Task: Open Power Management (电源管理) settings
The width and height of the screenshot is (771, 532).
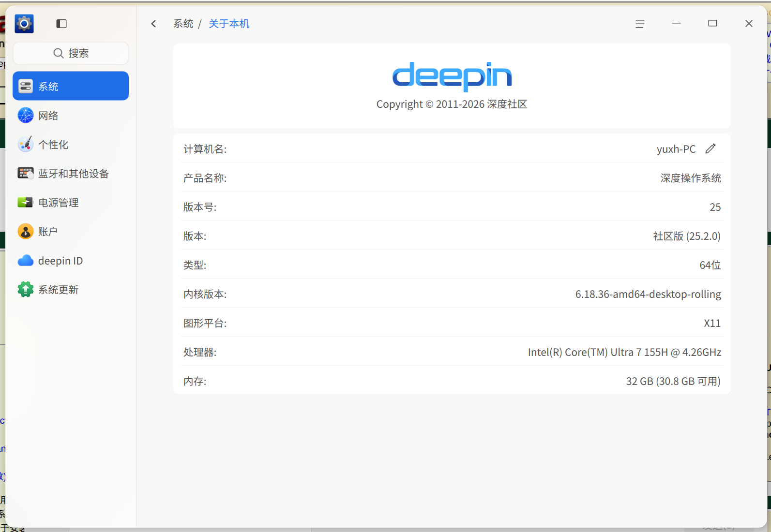Action: pos(71,202)
